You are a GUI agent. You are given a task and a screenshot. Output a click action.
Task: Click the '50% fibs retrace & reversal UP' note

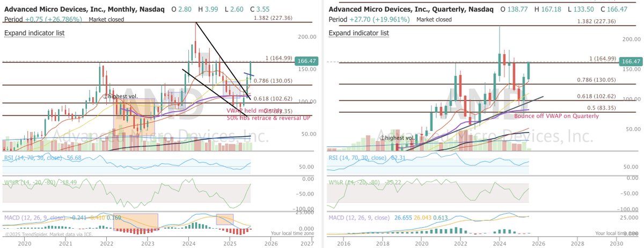point(269,118)
